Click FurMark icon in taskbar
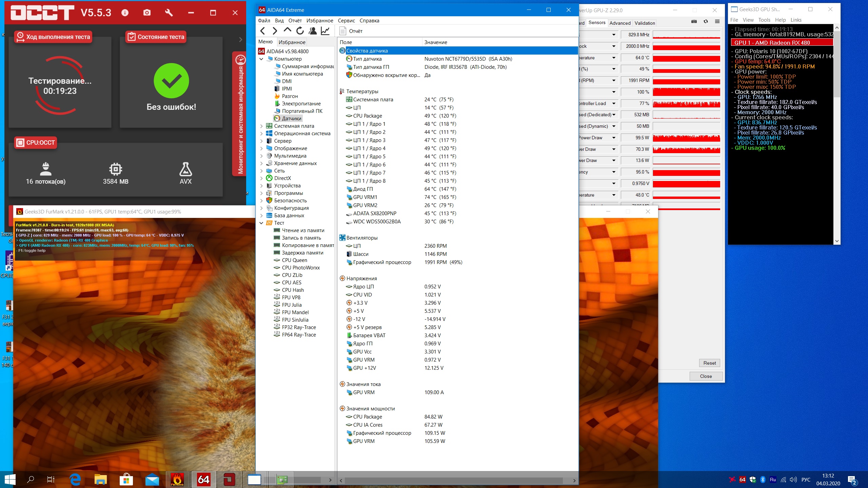The width and height of the screenshot is (868, 488). click(177, 479)
